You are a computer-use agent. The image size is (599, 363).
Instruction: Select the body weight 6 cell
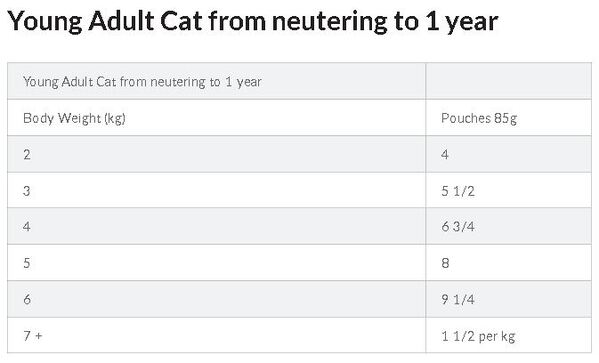pos(216,299)
